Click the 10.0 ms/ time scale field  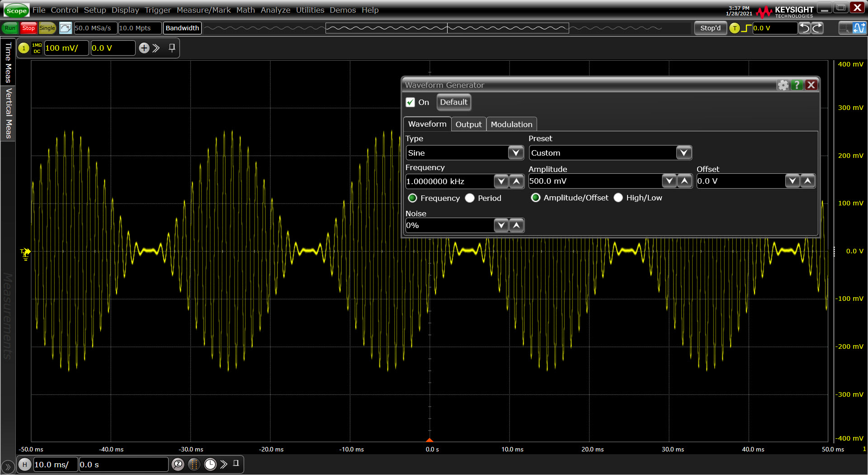click(55, 465)
